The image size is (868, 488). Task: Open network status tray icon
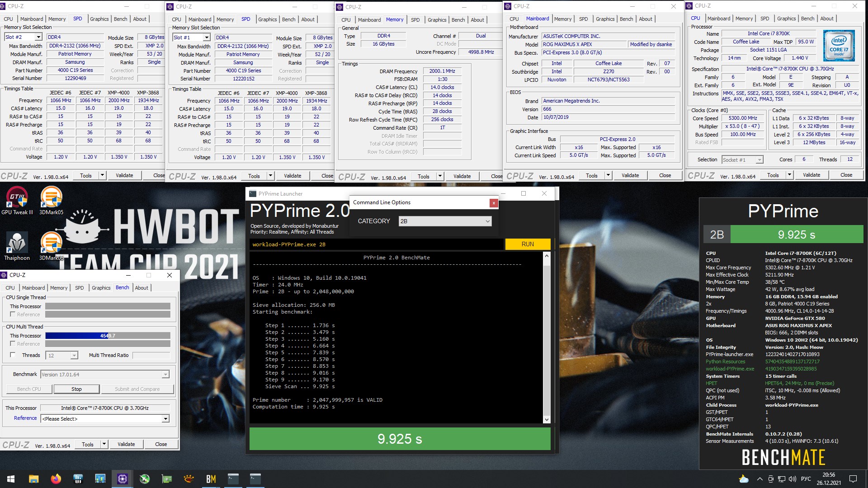pyautogui.click(x=782, y=479)
